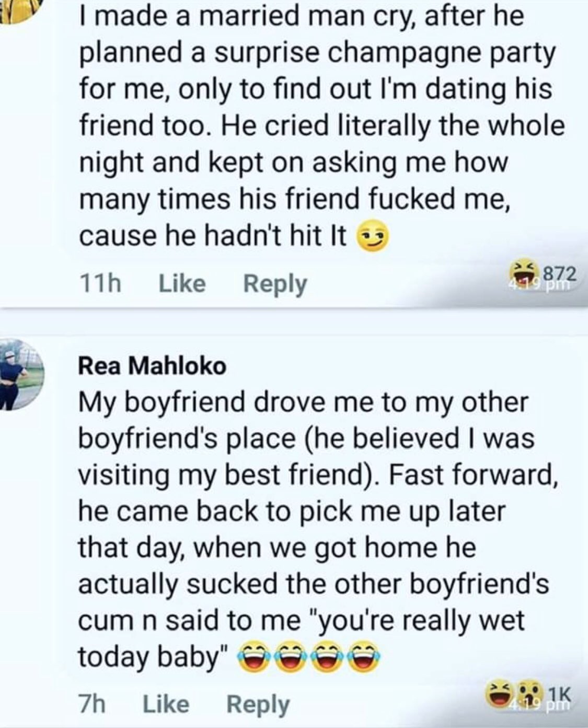Reply to Rea Mahloko's comment
This screenshot has width=588, height=728.
(x=258, y=704)
